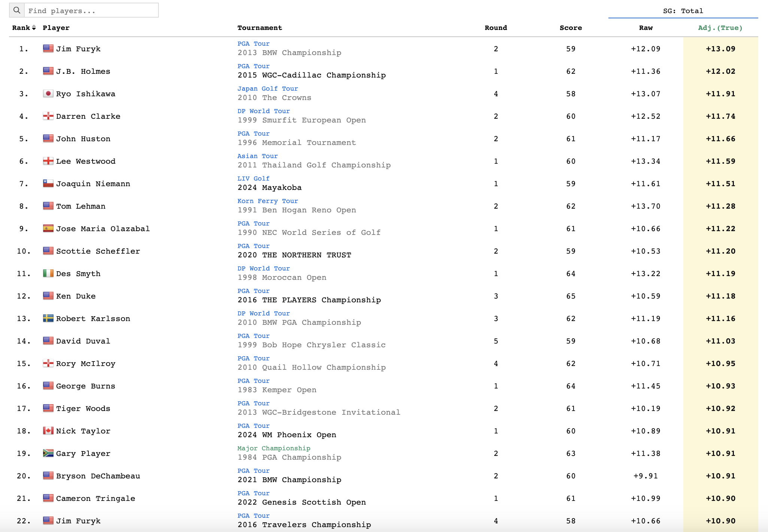Open the Korn Ferry Tour link
This screenshot has height=532, width=768.
[x=267, y=201]
